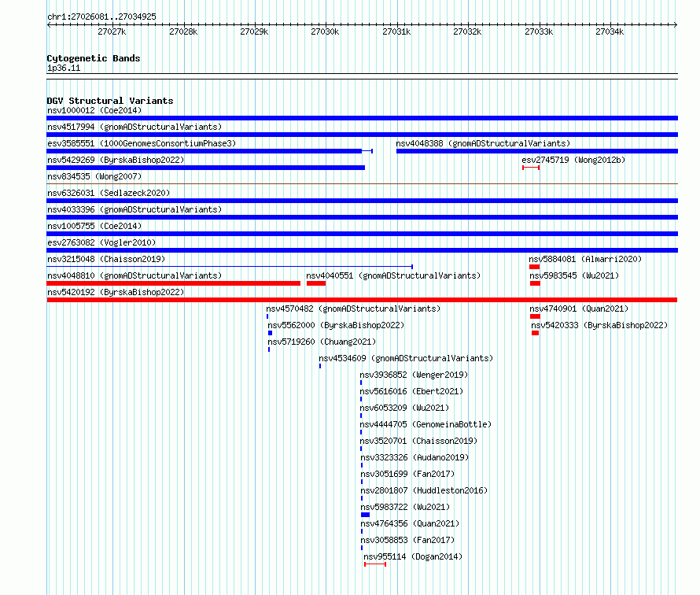Viewport: 700px width, 595px height.
Task: Click the 27034k ruler label
Action: point(610,31)
